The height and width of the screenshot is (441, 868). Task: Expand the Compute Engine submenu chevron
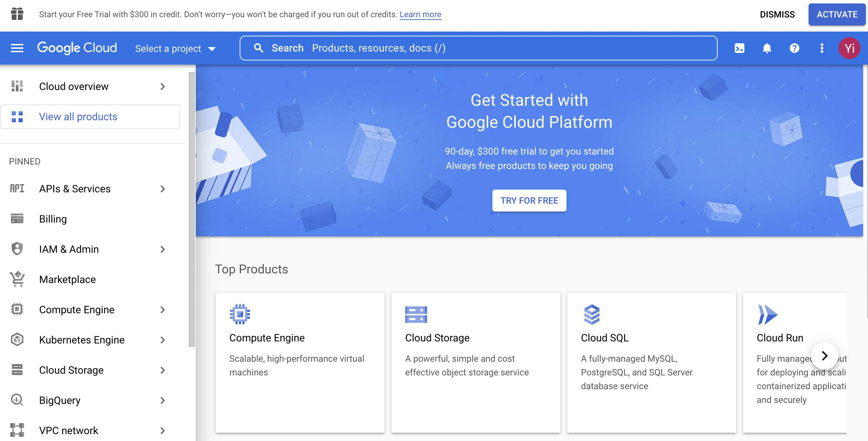(x=163, y=310)
